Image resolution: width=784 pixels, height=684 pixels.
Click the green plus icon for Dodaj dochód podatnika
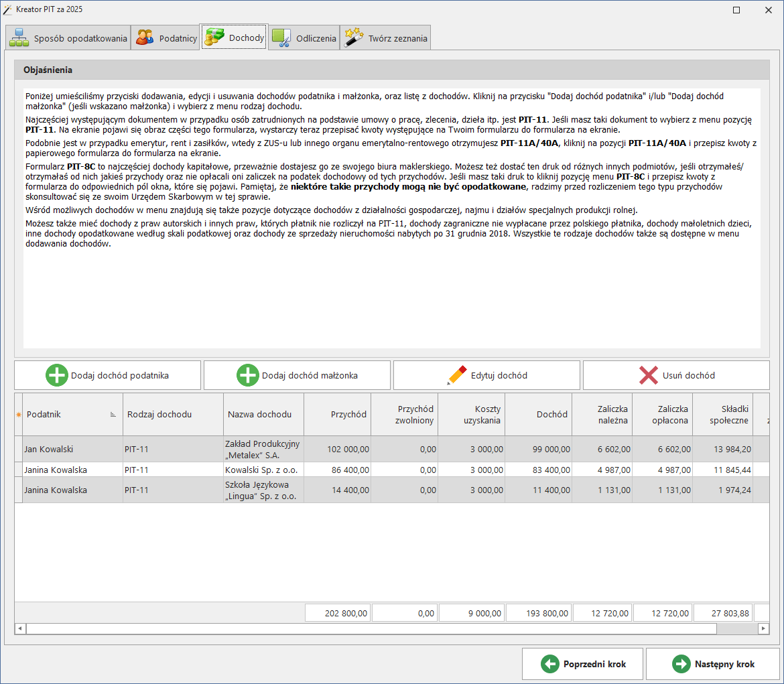[57, 375]
